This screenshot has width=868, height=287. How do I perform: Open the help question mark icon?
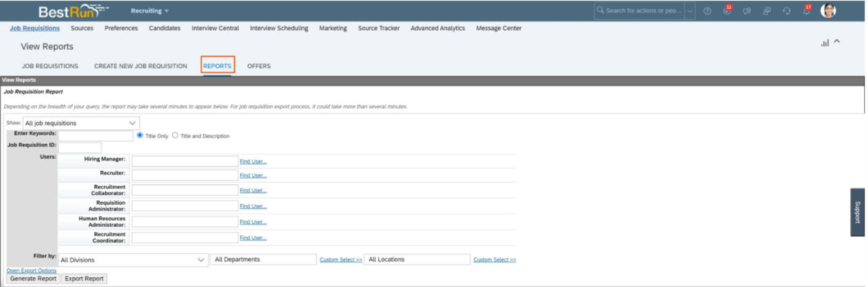click(x=707, y=11)
